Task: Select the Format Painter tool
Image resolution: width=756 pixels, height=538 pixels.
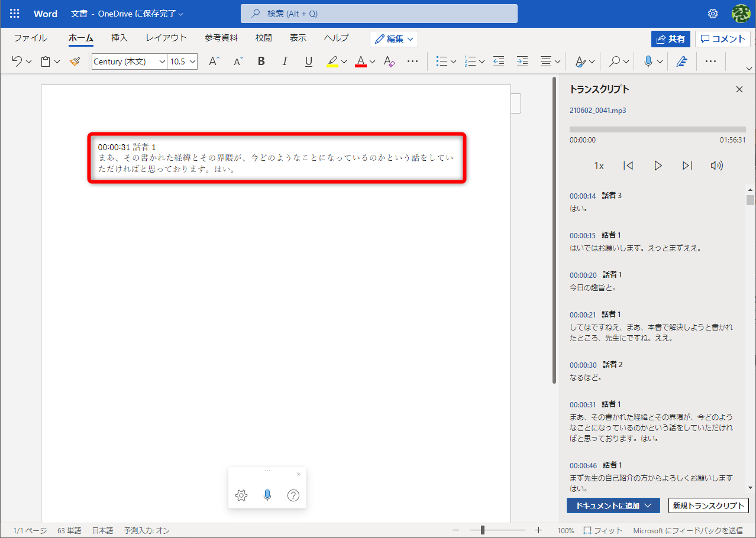Action: [75, 61]
